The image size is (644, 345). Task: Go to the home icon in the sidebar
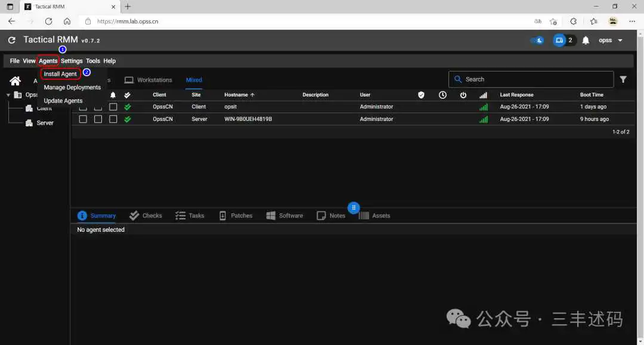tap(15, 81)
